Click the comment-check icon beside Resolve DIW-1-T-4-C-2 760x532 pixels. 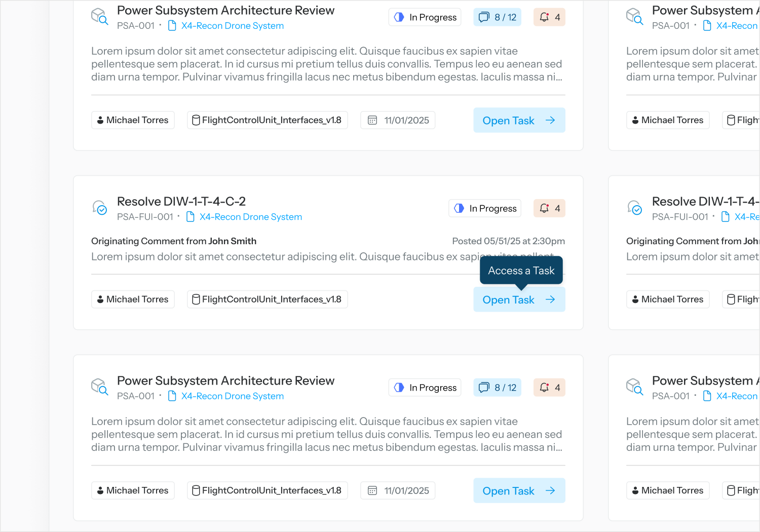tap(100, 207)
